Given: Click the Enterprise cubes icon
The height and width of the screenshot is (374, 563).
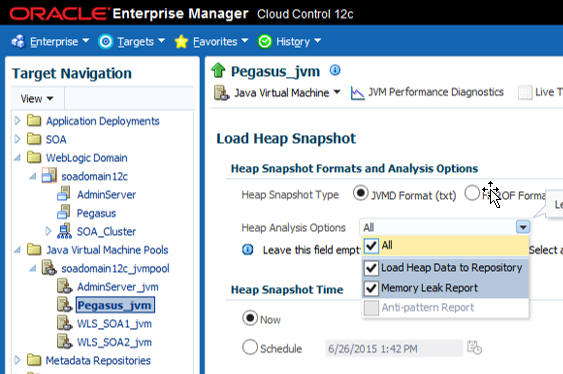Looking at the screenshot, I should coord(18,42).
